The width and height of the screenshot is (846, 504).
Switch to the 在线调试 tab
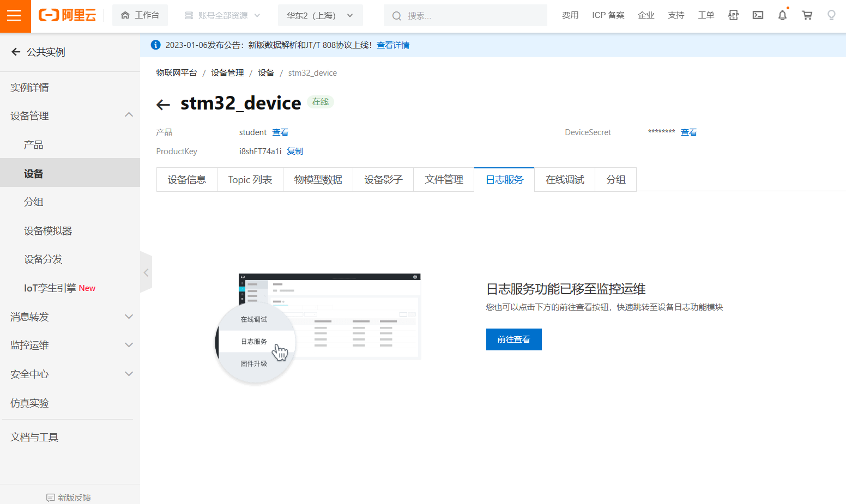(565, 180)
